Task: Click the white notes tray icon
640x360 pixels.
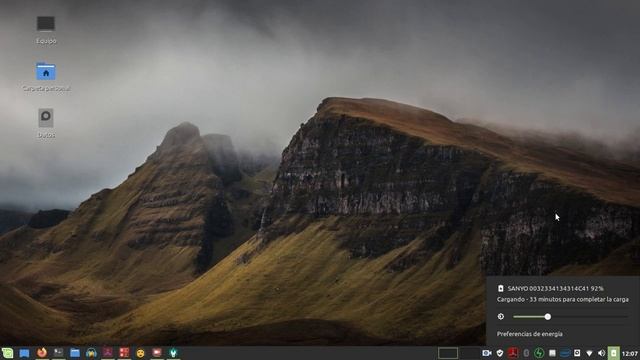Action: 552,353
